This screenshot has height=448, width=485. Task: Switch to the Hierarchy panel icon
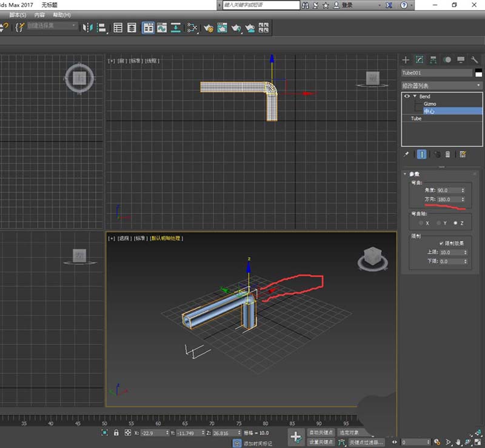[x=433, y=59]
